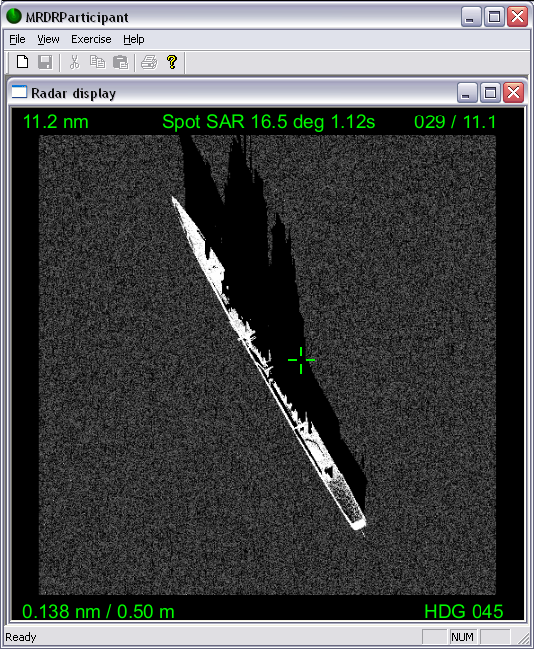
Task: Open the Exercise menu
Action: click(91, 39)
